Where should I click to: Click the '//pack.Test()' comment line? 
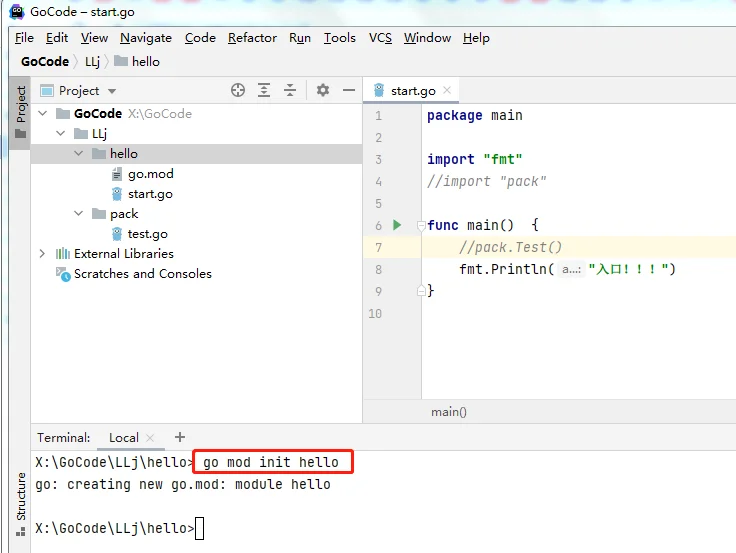510,247
